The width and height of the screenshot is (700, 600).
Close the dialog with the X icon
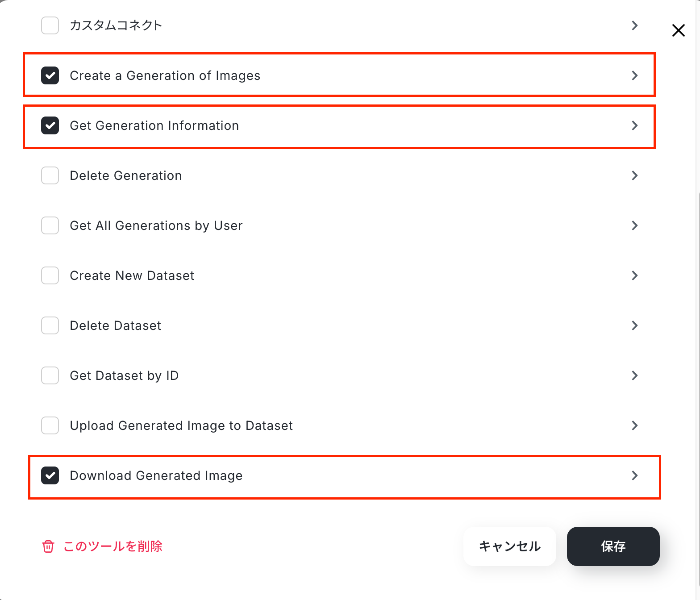679,30
